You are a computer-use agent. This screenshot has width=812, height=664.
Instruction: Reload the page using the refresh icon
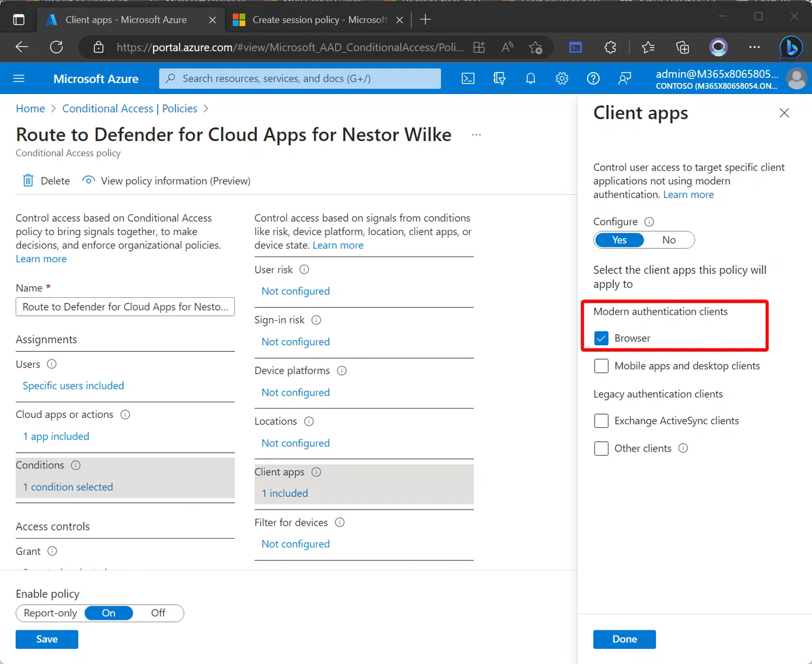coord(56,47)
